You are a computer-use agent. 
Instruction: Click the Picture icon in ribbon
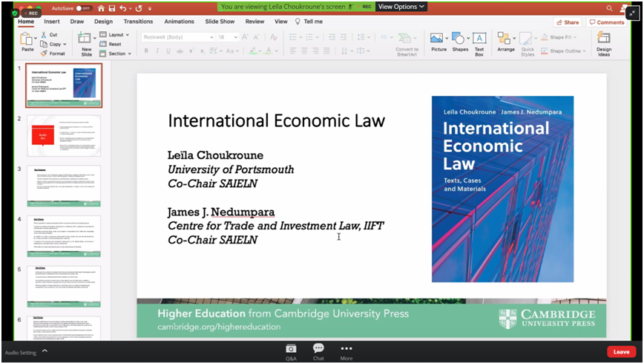point(438,42)
